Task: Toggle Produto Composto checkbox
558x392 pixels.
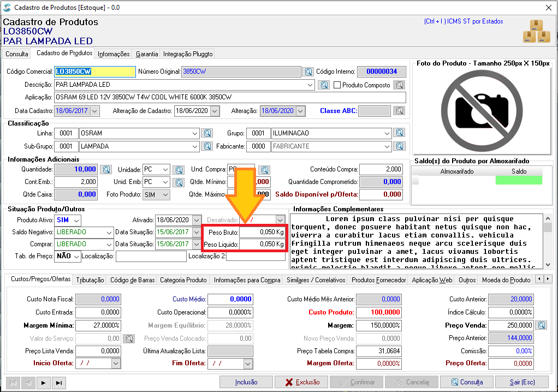Action: point(337,85)
